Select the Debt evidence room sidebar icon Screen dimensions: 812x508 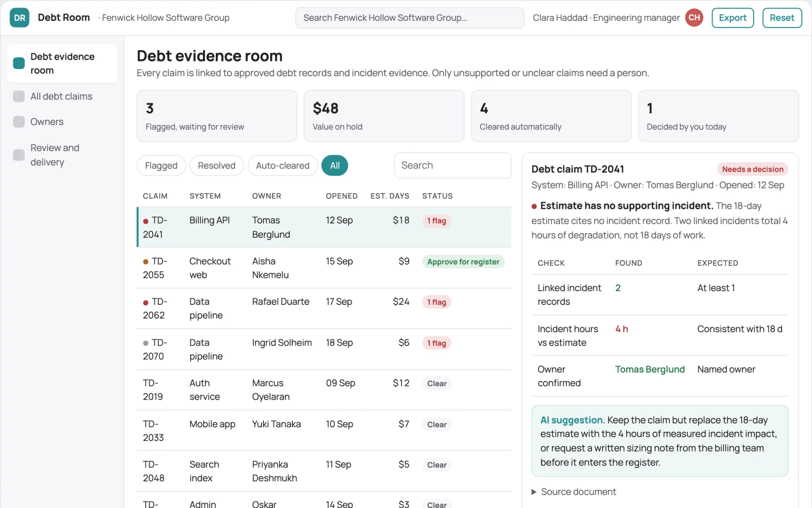click(19, 63)
